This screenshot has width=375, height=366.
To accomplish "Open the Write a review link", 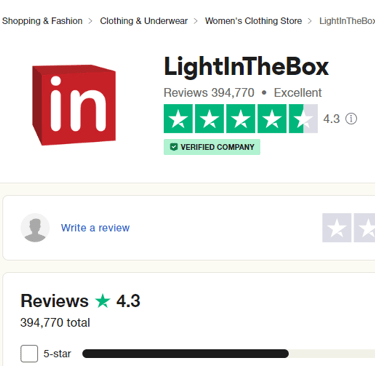I will coord(95,228).
